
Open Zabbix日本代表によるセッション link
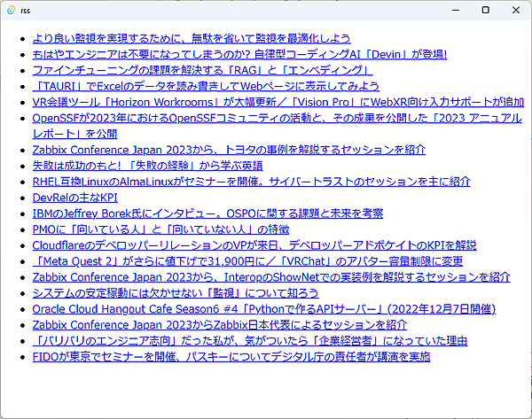220,325
